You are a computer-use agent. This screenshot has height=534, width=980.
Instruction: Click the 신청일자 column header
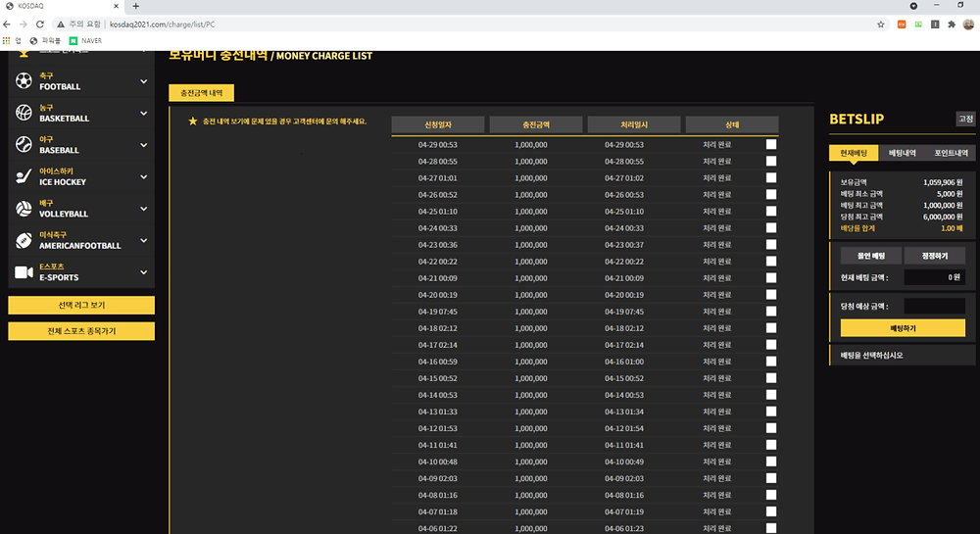(438, 124)
